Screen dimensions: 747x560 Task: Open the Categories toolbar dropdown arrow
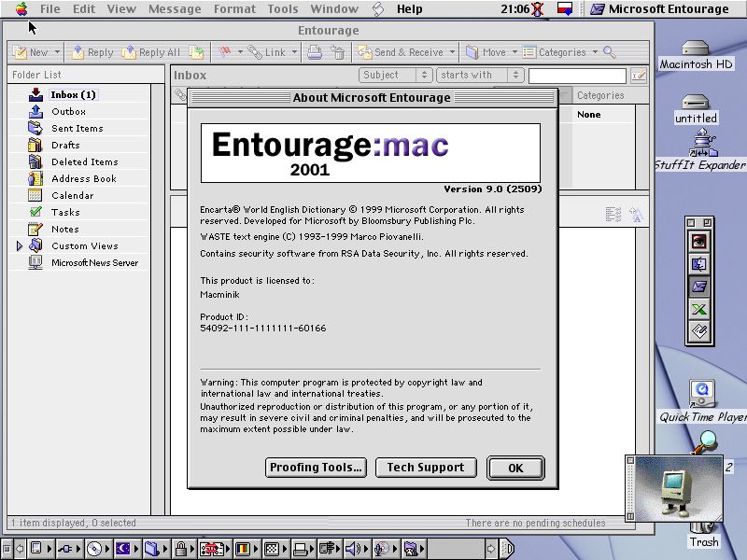tap(595, 51)
